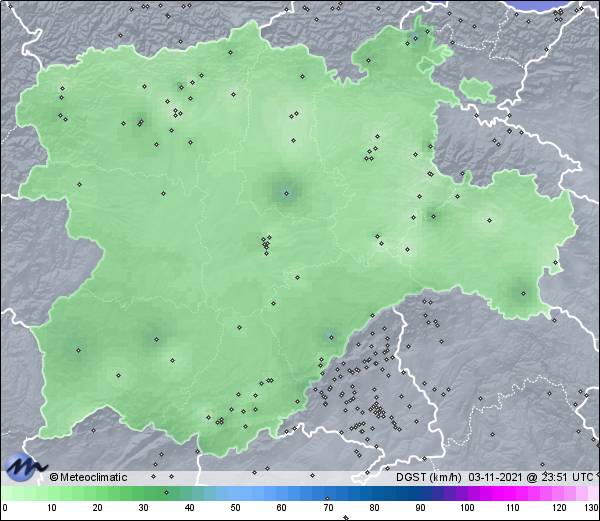Click scale label 10
Screen dimensions: 600x521
pyautogui.click(x=52, y=507)
